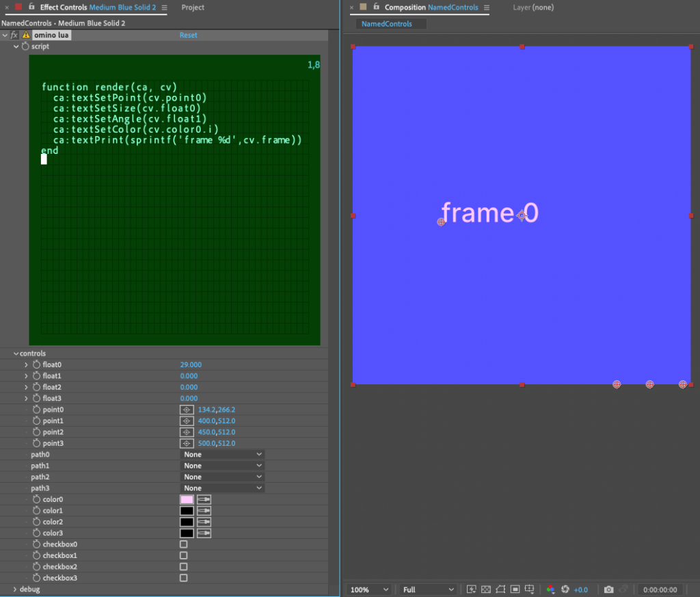Open the color1 black swatch
The image size is (700, 597).
pos(187,510)
